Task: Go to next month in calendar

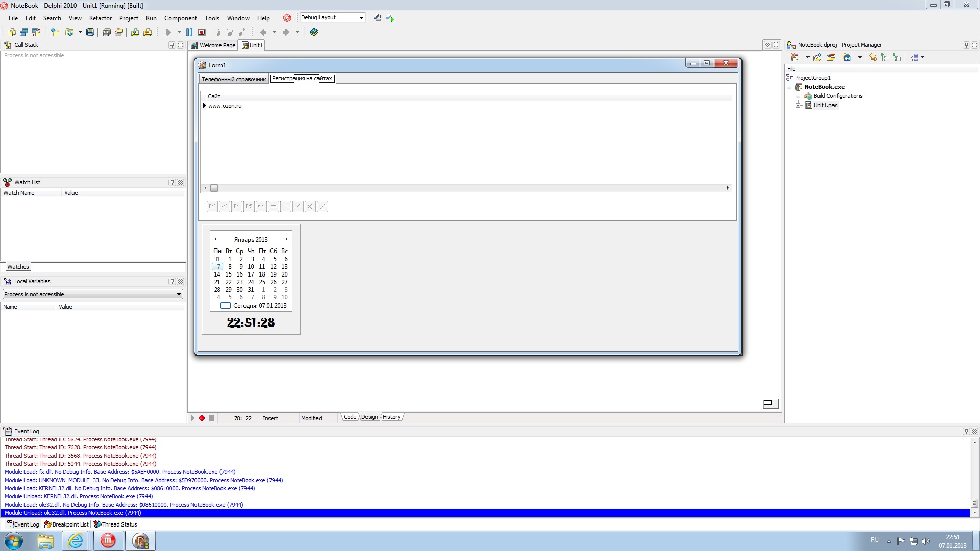Action: click(x=287, y=239)
